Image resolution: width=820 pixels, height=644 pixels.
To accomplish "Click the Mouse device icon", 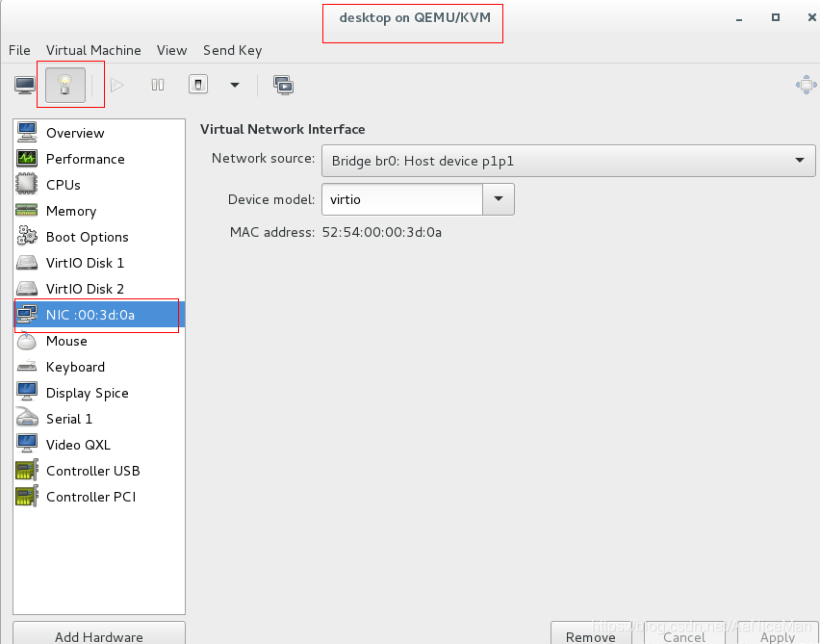I will pyautogui.click(x=27, y=341).
